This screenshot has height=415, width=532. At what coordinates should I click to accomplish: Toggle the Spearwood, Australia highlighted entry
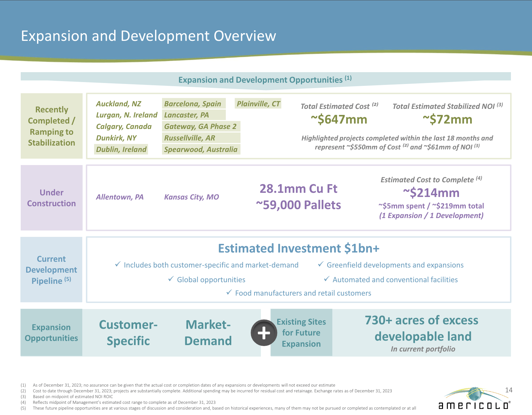coord(201,149)
